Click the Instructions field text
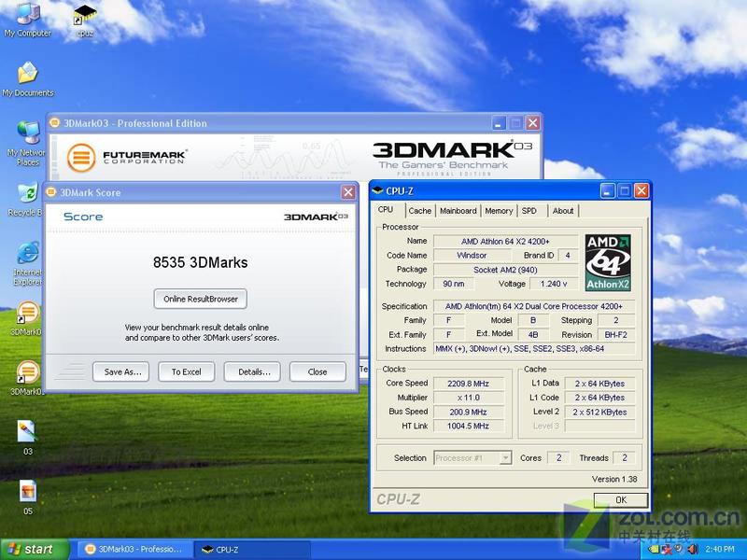The height and width of the screenshot is (560, 747). (x=534, y=348)
